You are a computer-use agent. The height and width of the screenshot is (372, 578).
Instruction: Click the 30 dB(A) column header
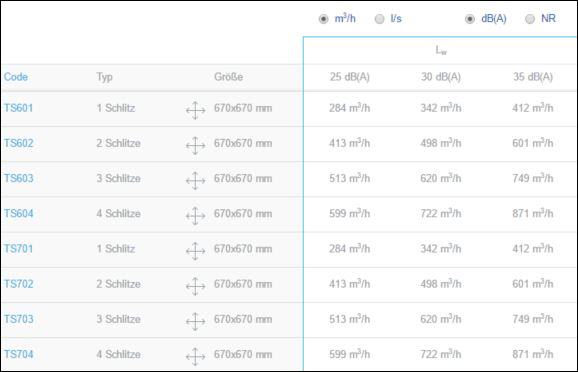pyautogui.click(x=441, y=77)
